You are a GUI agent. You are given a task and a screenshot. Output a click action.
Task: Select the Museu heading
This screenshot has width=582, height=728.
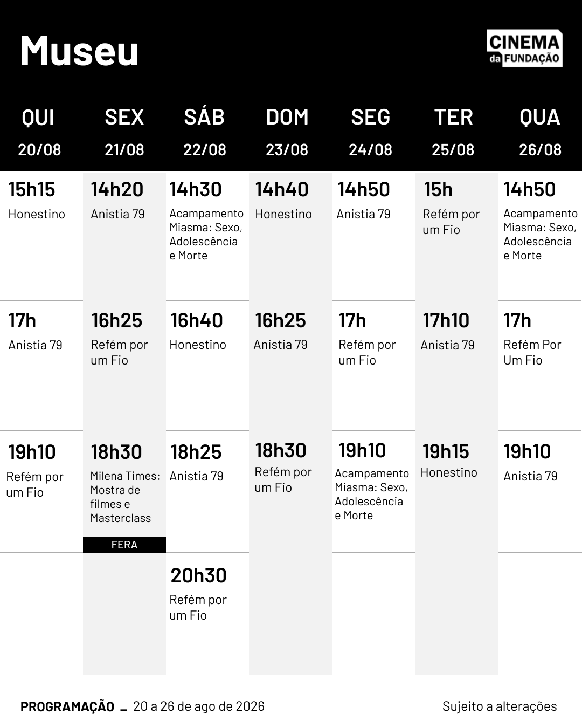(x=80, y=51)
